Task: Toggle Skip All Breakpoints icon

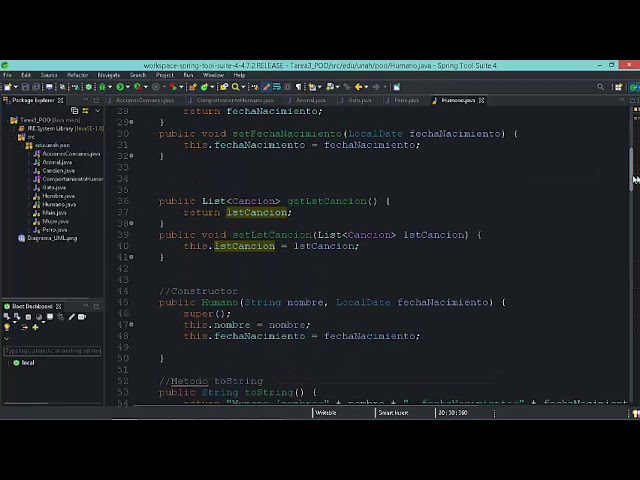Action: tap(62, 87)
